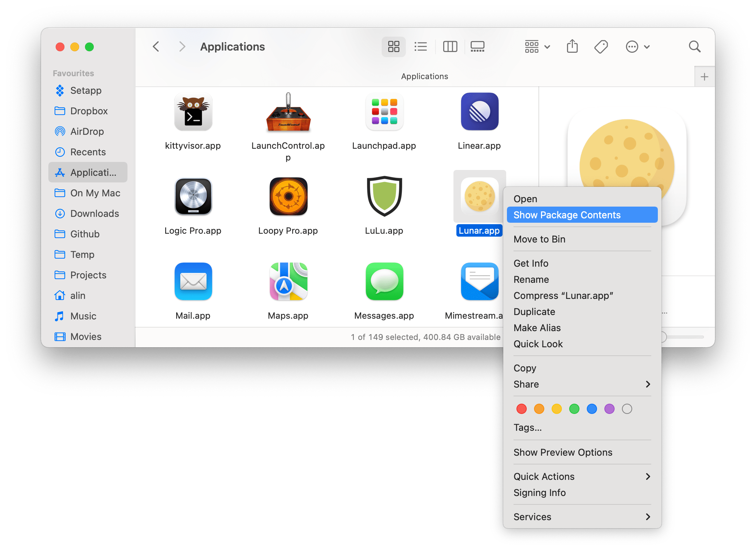
Task: Apply the red tag color
Action: click(522, 409)
